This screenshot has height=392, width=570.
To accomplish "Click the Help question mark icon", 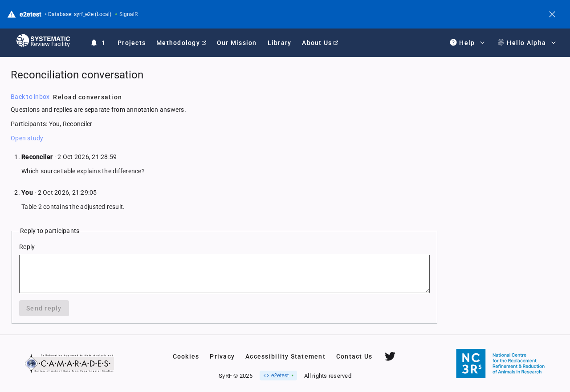I will [453, 42].
